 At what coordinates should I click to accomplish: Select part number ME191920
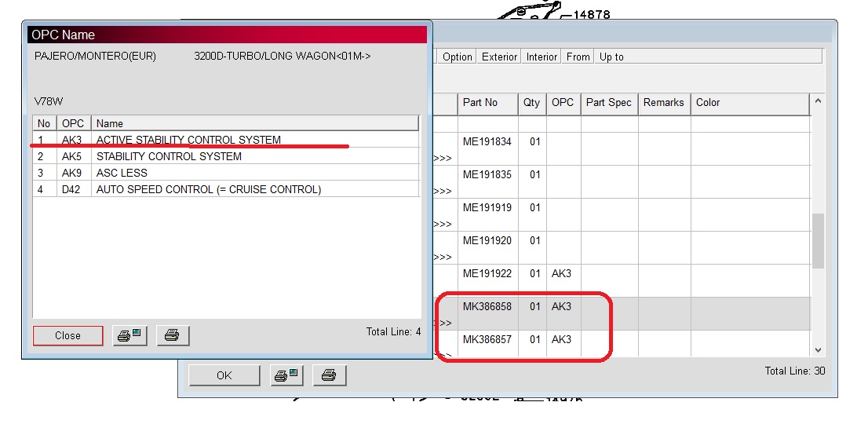(x=487, y=241)
